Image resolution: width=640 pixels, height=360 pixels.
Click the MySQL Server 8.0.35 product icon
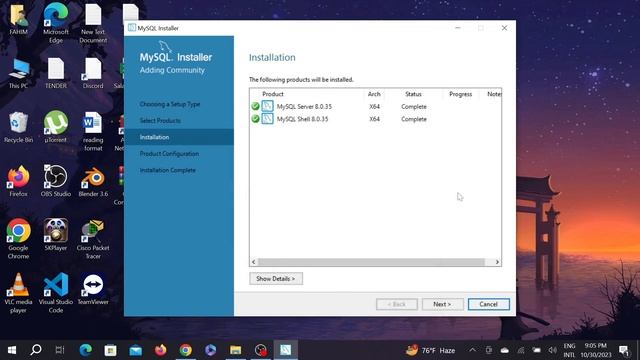267,106
